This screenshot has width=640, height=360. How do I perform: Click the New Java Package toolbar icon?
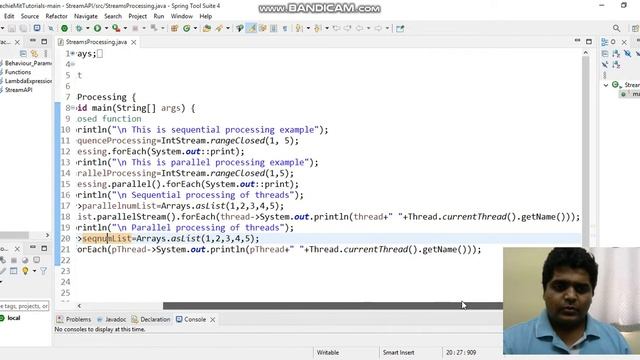(x=174, y=28)
